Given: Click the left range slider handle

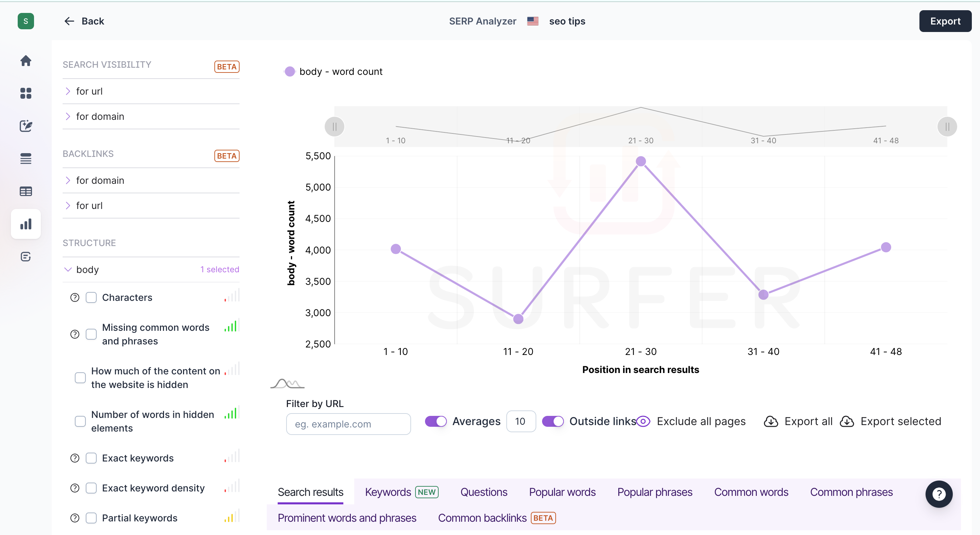Looking at the screenshot, I should pos(334,126).
